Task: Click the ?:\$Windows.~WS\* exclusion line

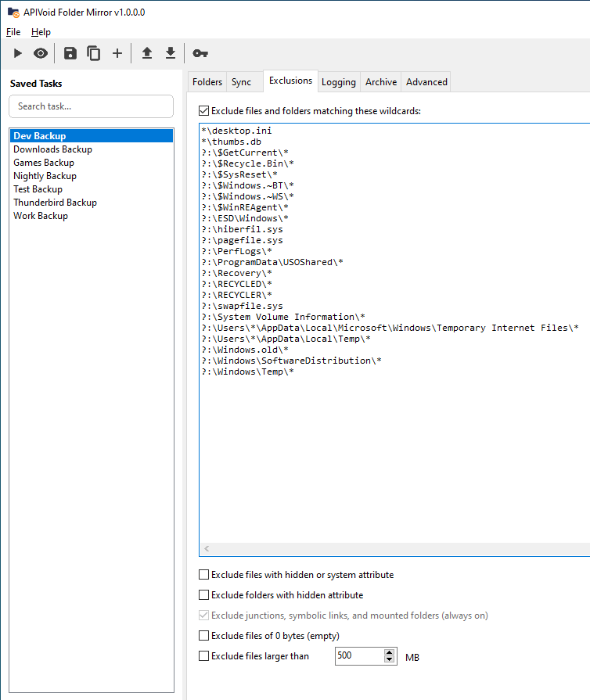Action: pyautogui.click(x=247, y=196)
